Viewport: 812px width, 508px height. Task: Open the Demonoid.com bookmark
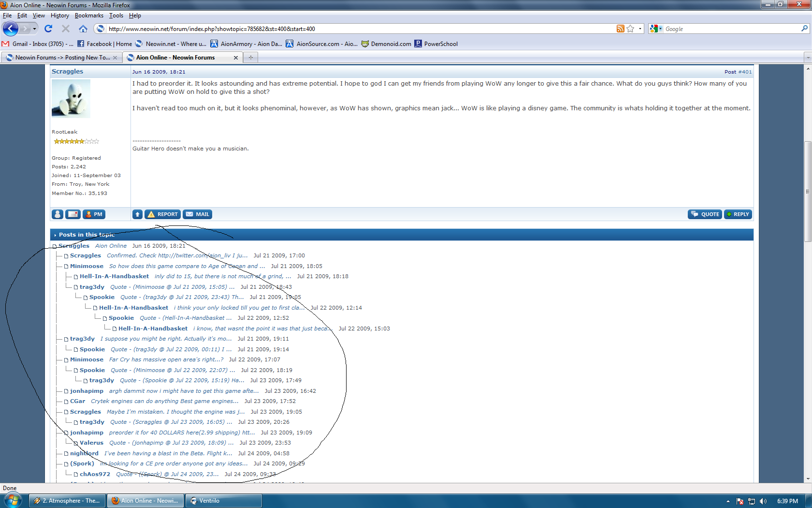[386, 44]
